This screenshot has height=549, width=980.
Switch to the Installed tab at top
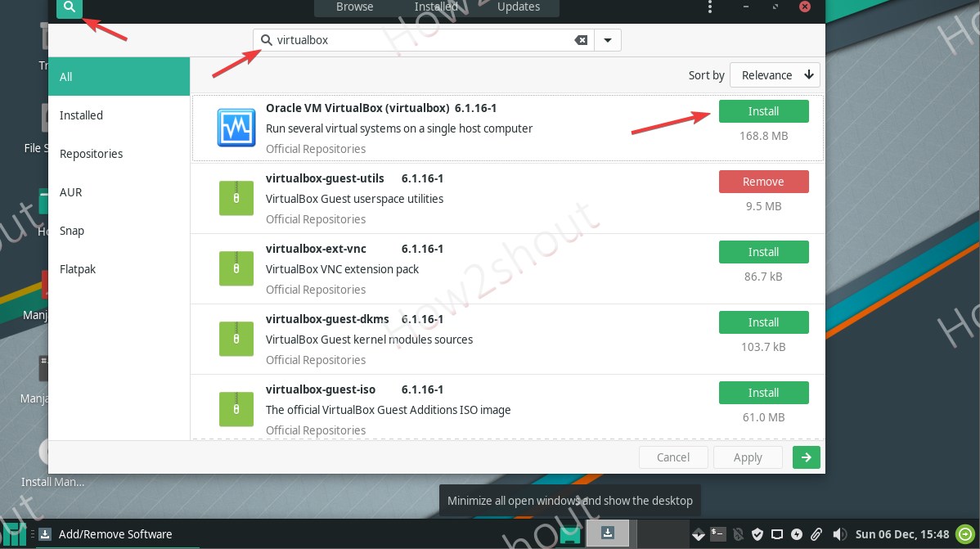point(436,7)
